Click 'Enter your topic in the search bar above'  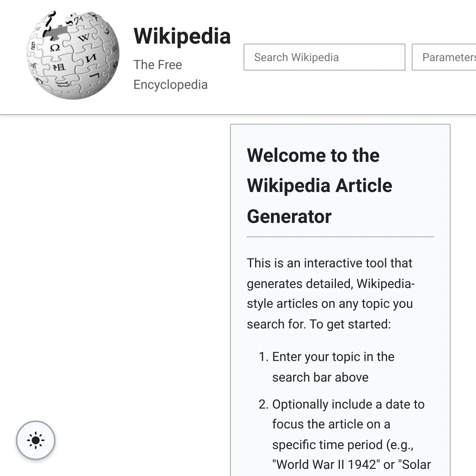coord(333,367)
